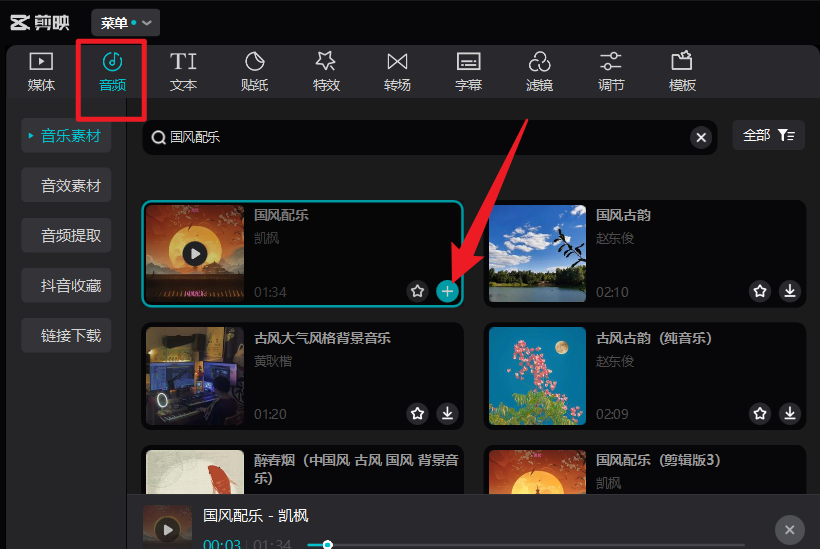The width and height of the screenshot is (820, 549).
Task: Open the 贴纸 stickers tab
Action: point(255,72)
